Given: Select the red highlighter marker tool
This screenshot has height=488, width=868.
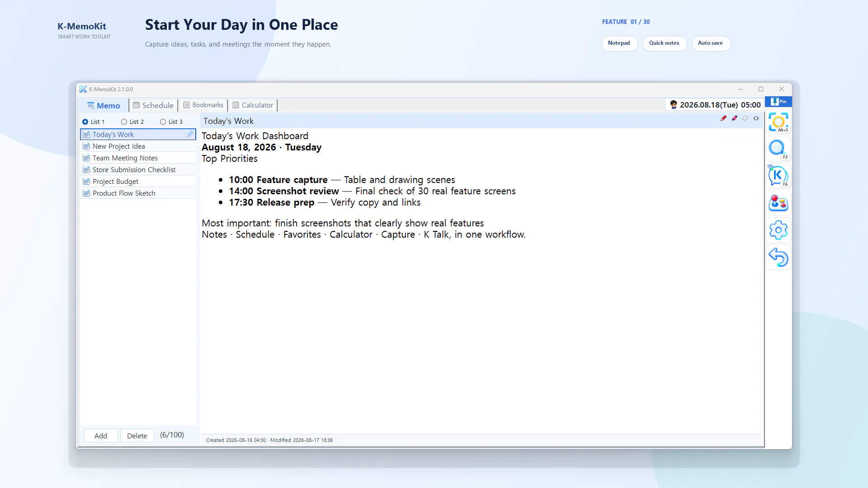Looking at the screenshot, I should point(734,118).
